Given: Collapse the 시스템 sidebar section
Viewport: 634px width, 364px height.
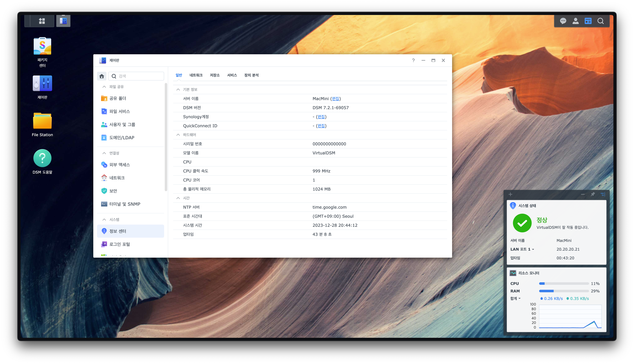Looking at the screenshot, I should coord(104,219).
